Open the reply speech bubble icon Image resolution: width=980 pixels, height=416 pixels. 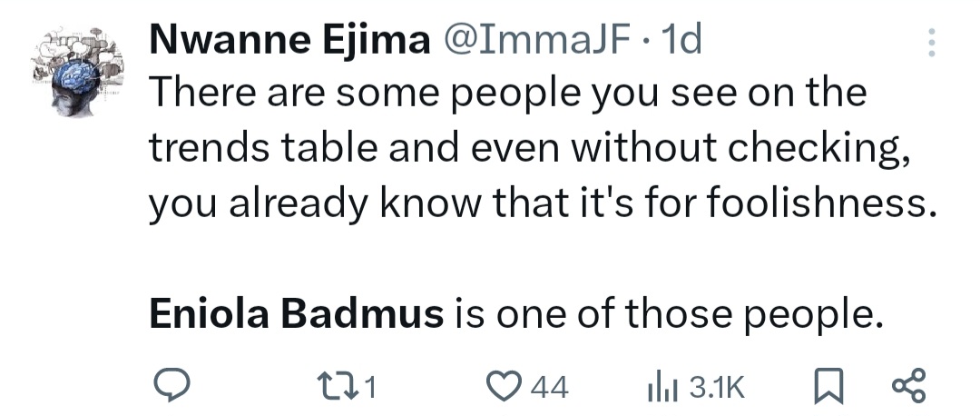click(x=169, y=388)
